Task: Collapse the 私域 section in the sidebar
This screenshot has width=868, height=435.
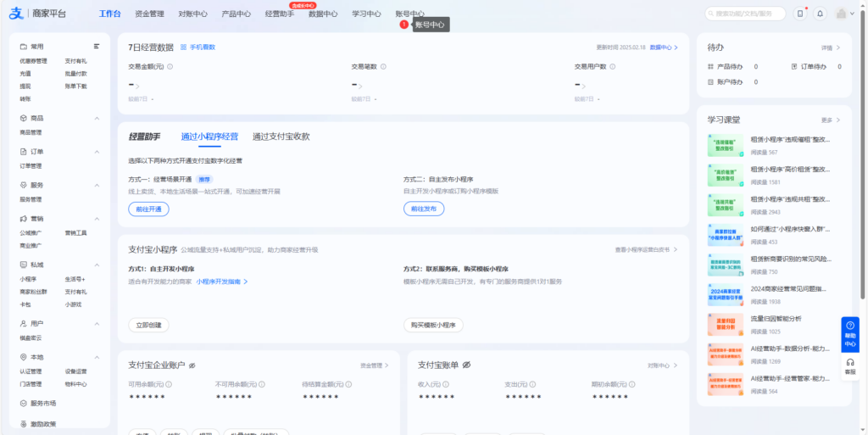Action: [97, 265]
